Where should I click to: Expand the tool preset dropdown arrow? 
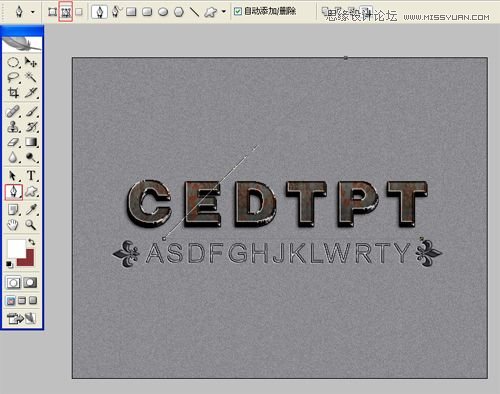click(x=33, y=12)
